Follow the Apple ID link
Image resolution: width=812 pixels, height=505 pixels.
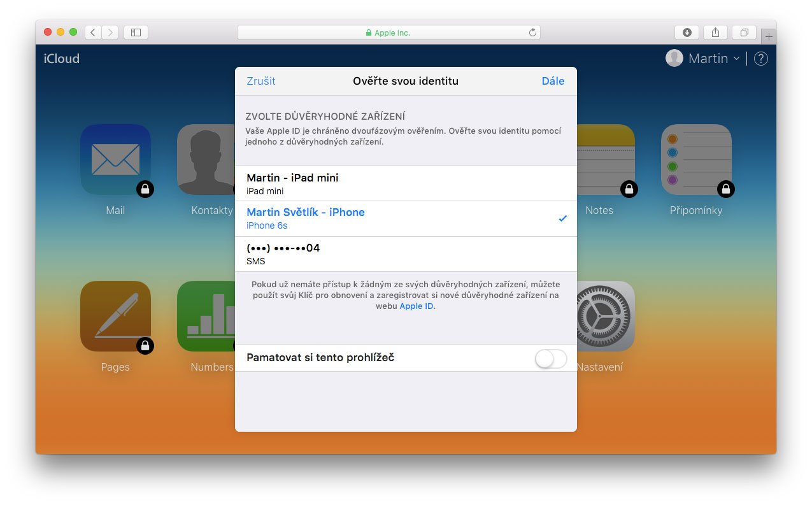tap(417, 306)
